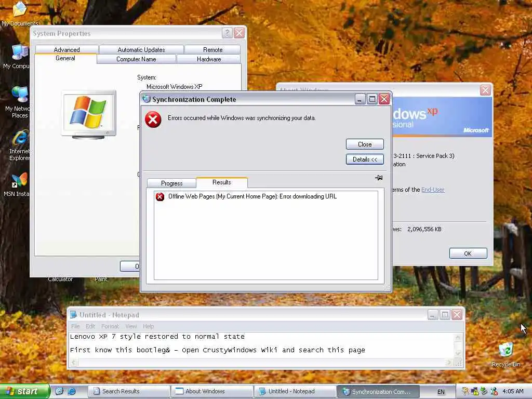The image size is (532, 399).
Task: Click the first quick launch icon beside Start
Action: click(x=59, y=391)
